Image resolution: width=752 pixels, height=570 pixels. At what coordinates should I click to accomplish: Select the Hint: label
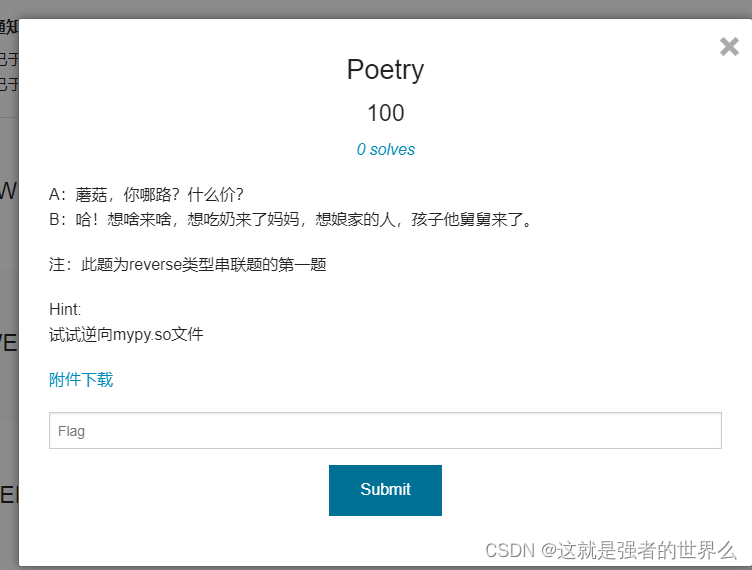[65, 309]
